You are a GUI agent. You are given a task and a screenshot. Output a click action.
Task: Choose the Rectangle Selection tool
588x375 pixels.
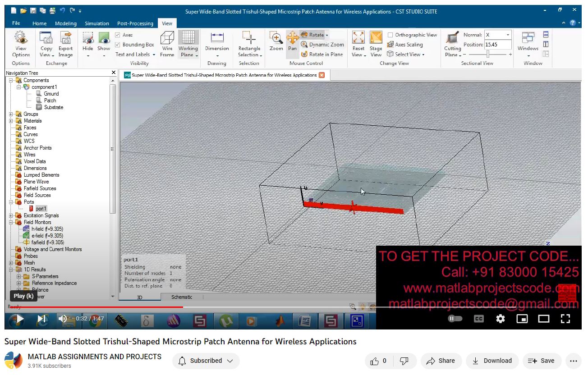(x=249, y=44)
